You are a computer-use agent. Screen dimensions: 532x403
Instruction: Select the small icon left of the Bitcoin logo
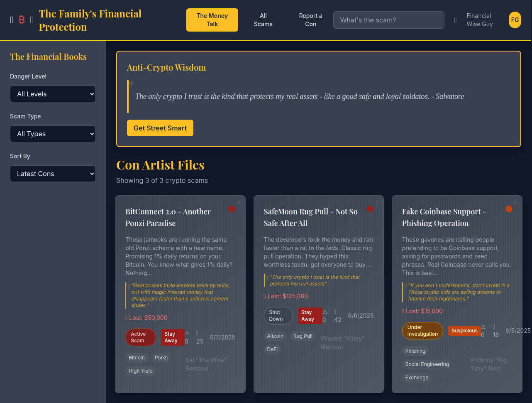(x=11, y=20)
